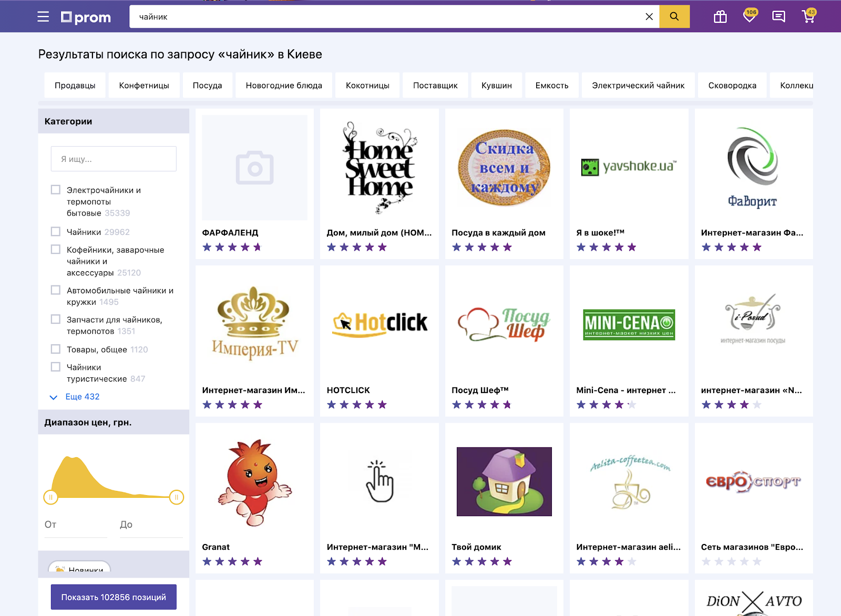Select the Электрический чайник tab

pos(638,85)
